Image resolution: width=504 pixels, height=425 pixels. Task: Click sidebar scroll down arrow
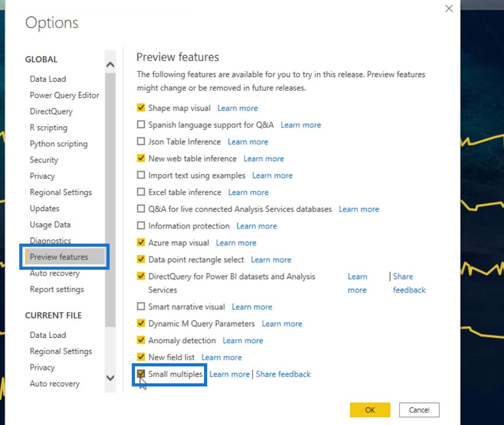[110, 378]
